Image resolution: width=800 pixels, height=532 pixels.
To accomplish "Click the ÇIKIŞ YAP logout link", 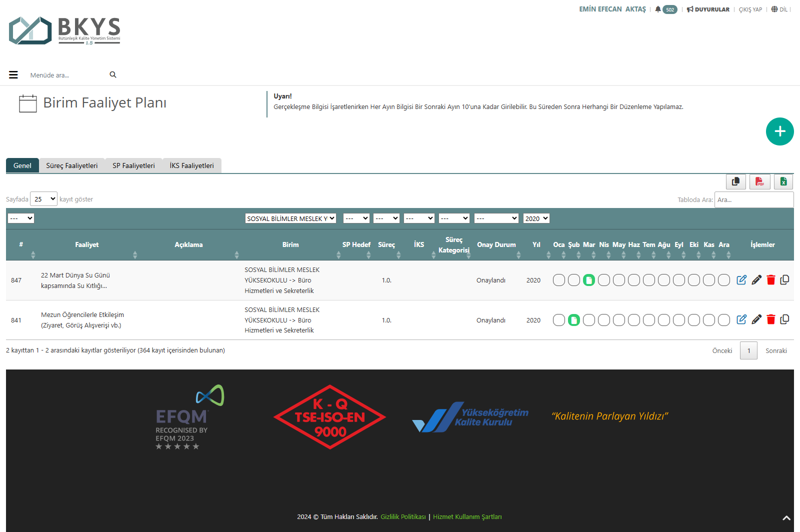I will click(750, 9).
